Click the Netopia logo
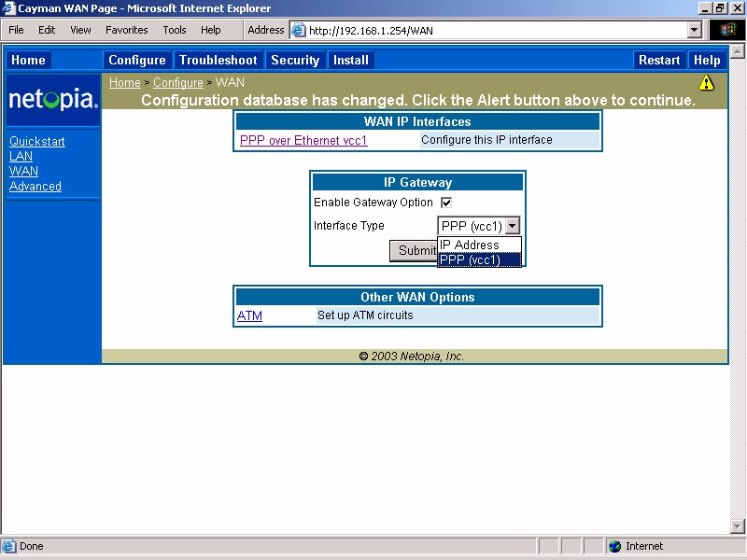The height and width of the screenshot is (560, 747). point(53,100)
